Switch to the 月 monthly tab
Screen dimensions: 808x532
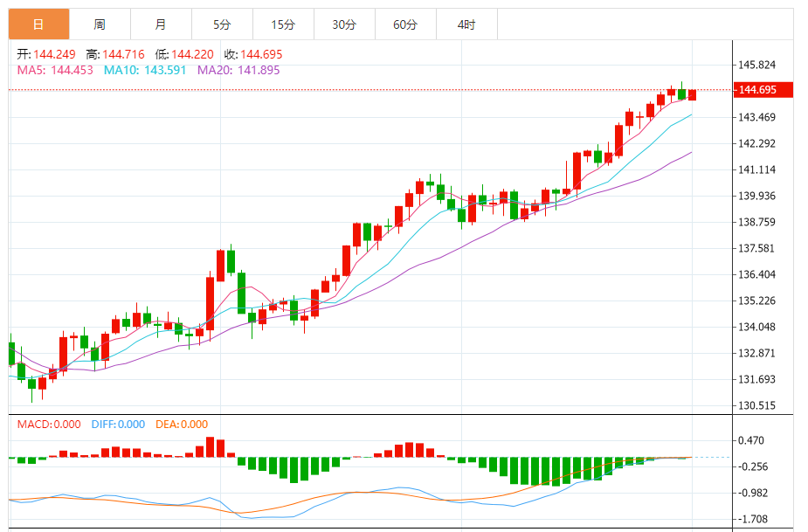coord(161,24)
